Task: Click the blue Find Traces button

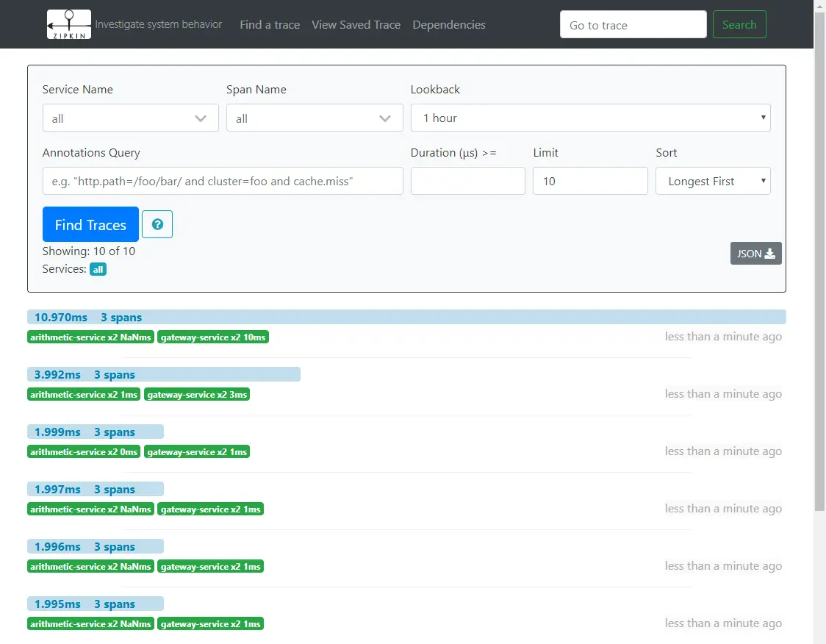Action: pos(90,224)
